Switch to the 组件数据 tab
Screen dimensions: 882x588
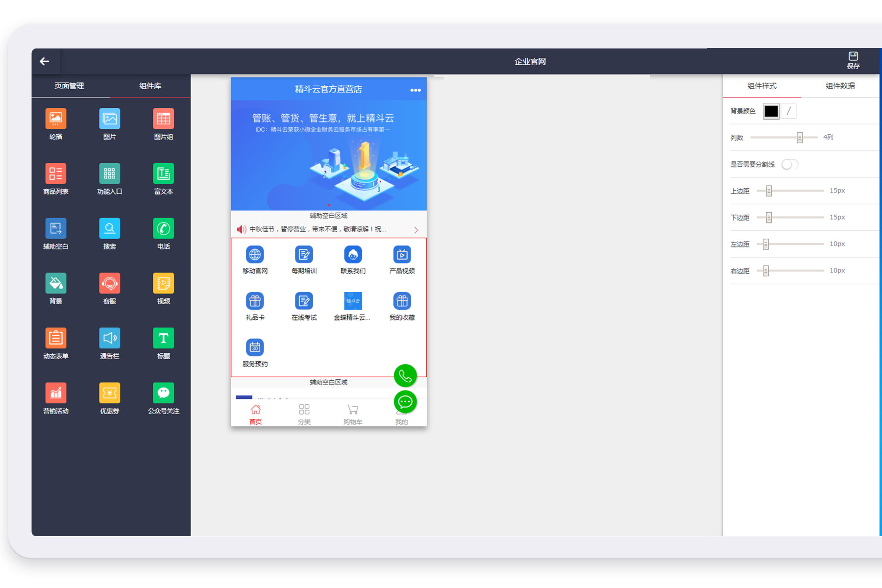(x=840, y=86)
